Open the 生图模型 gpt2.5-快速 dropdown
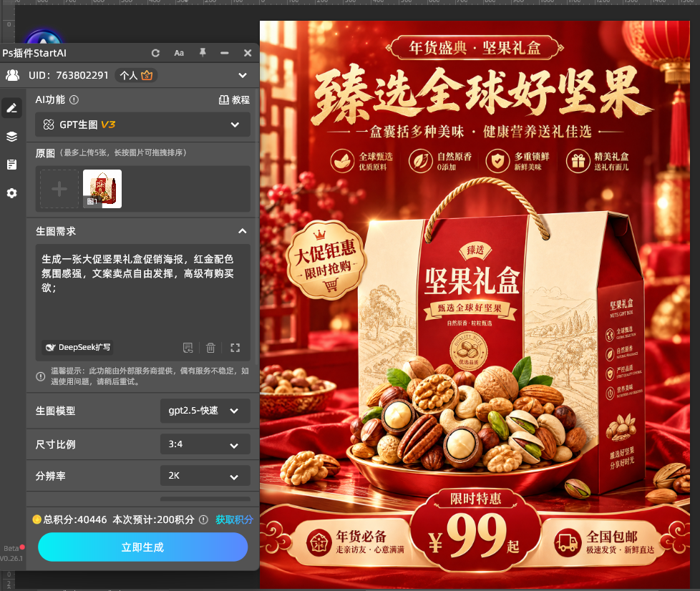 tap(205, 411)
